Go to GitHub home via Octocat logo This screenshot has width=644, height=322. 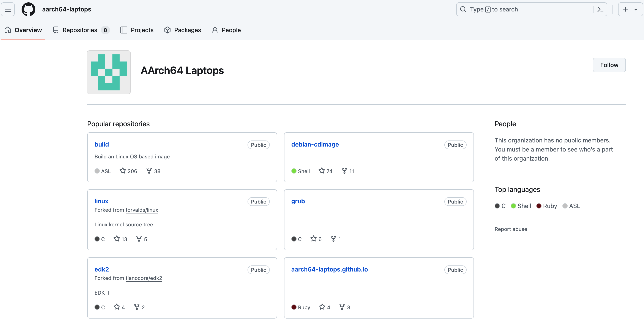[x=28, y=9]
